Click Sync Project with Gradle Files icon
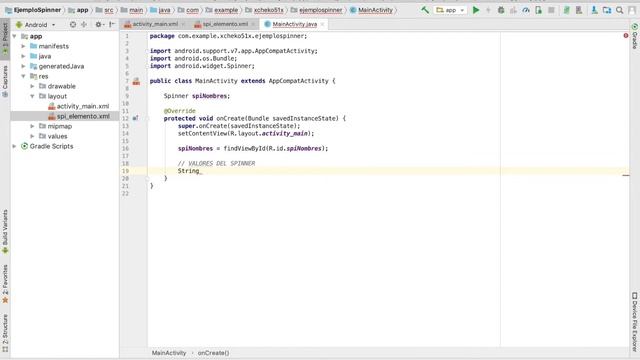Viewport: 640px width, 360px height. [x=567, y=10]
